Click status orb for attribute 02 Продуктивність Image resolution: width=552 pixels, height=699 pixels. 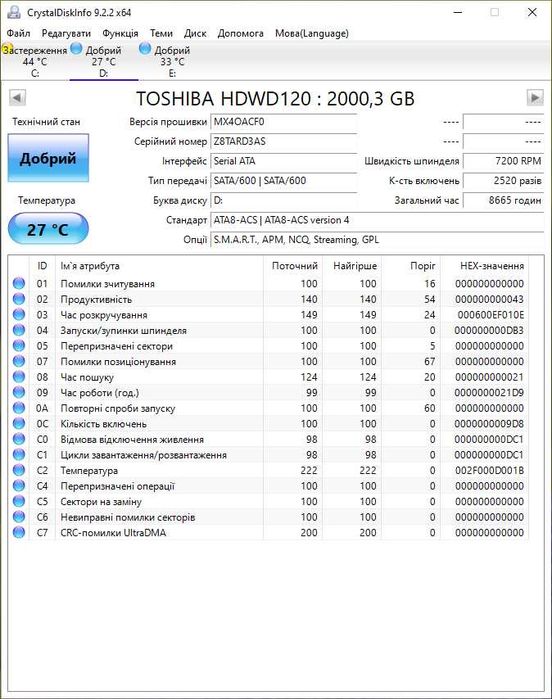pos(19,299)
